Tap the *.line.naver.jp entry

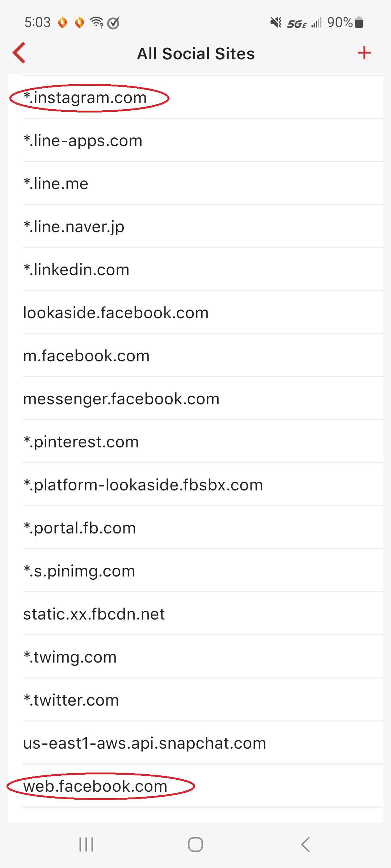tap(74, 227)
